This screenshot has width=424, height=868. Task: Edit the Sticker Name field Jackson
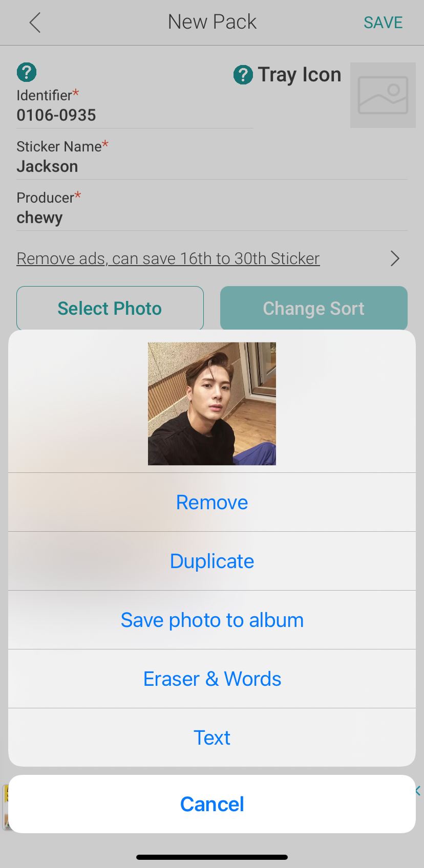point(47,166)
